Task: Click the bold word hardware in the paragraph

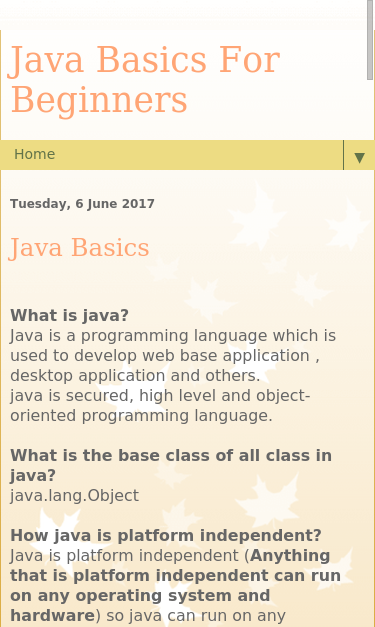Action: [x=52, y=615]
